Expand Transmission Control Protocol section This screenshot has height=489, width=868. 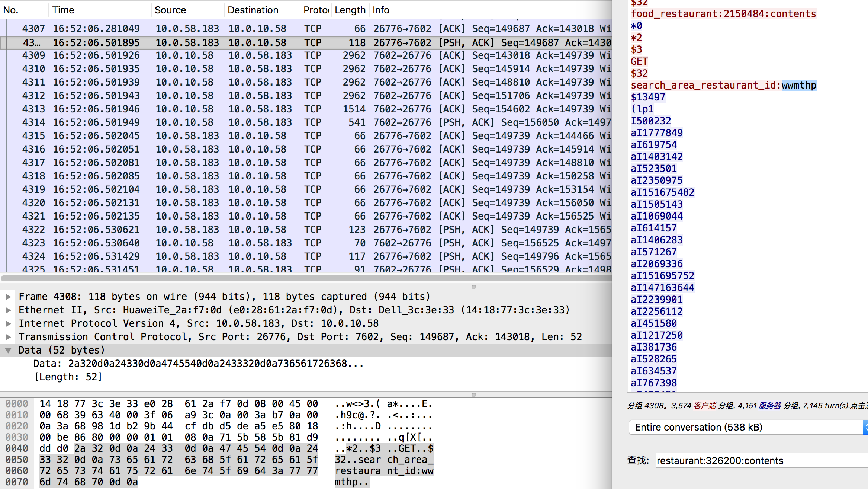point(8,337)
